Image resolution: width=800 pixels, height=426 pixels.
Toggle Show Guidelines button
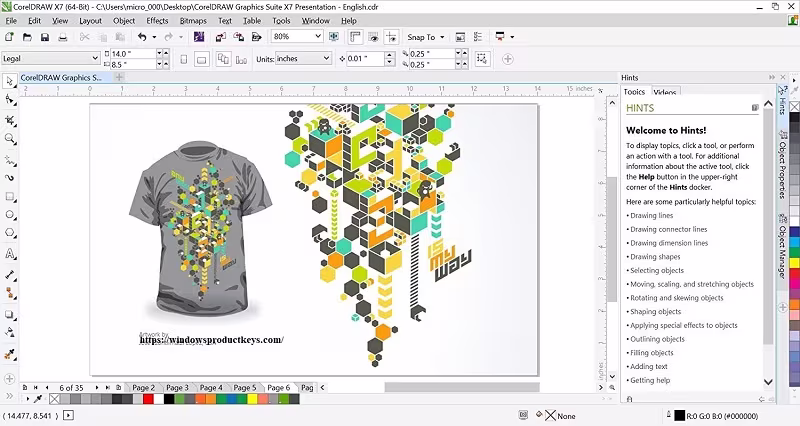click(x=391, y=37)
